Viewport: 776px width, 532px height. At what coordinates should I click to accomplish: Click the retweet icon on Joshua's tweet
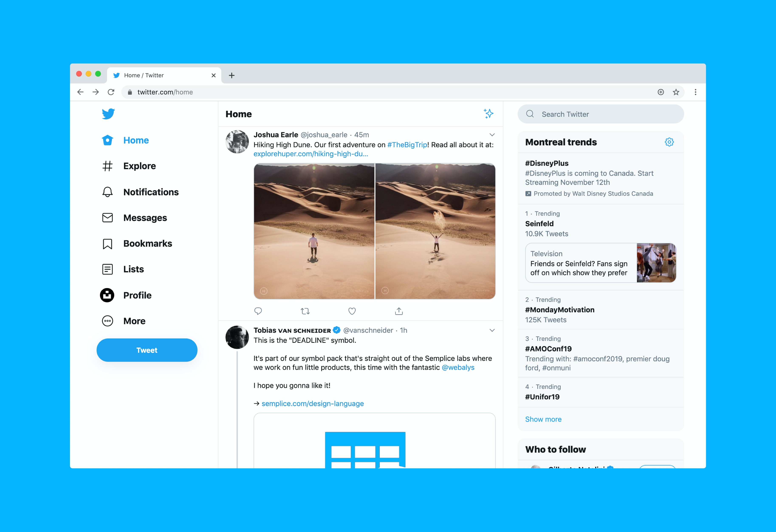304,311
